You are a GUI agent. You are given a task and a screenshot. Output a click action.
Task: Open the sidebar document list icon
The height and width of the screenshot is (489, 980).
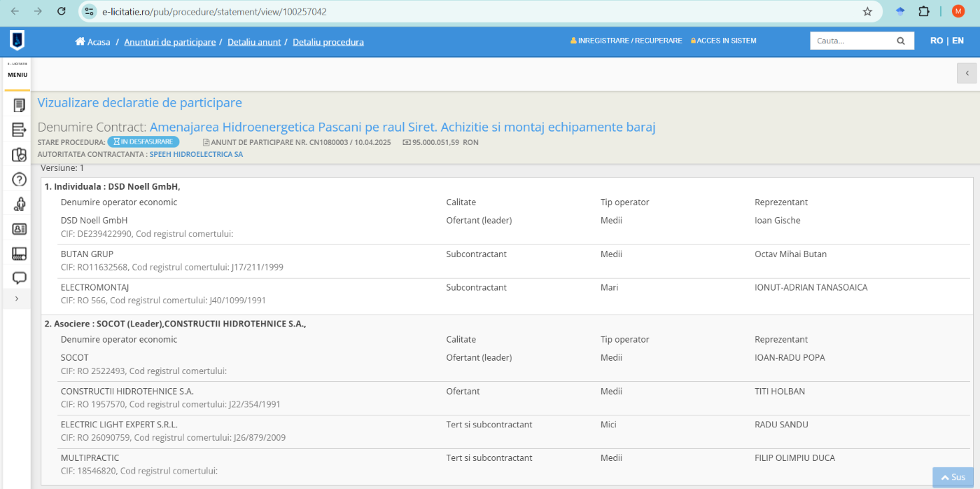coord(19,106)
